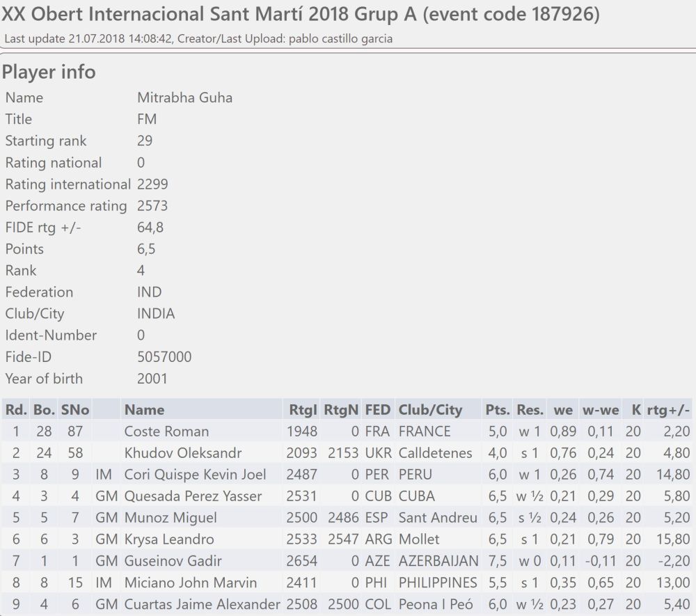Viewport: 696px width, 616px height.
Task: Click the Rd. column header
Action: click(16, 409)
